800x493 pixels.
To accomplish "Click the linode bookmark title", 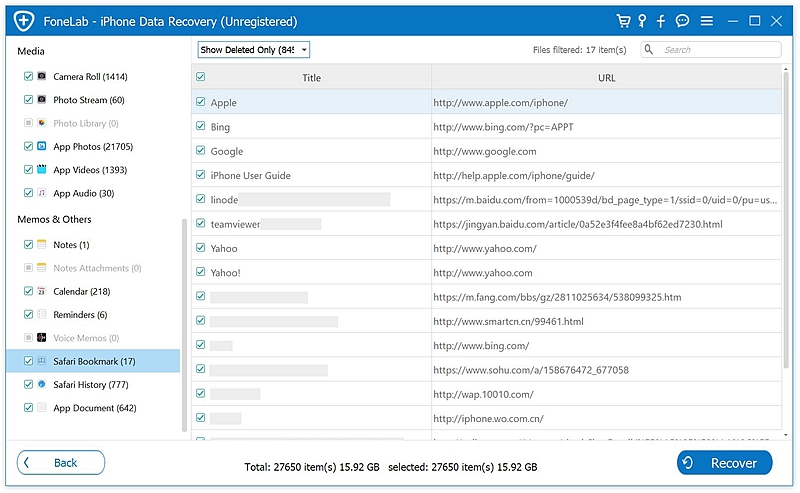I will [224, 200].
